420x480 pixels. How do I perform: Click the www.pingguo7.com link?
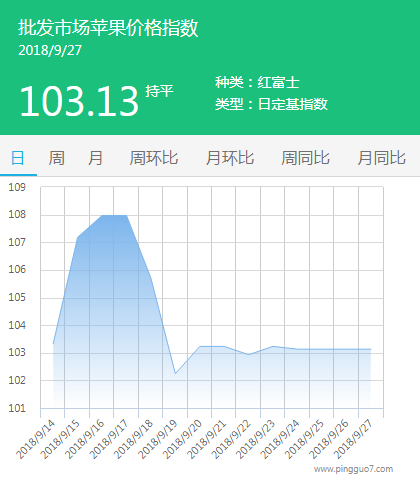[353, 469]
